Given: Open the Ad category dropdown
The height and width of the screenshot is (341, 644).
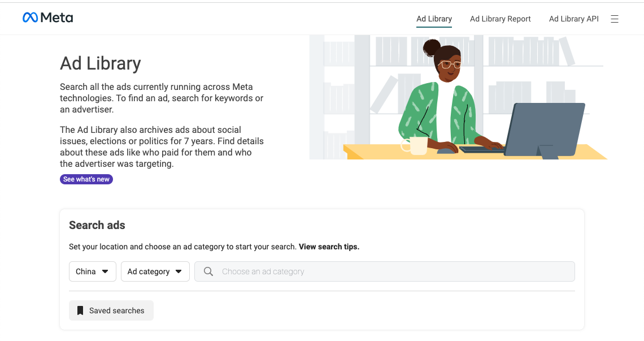Looking at the screenshot, I should coord(155,271).
